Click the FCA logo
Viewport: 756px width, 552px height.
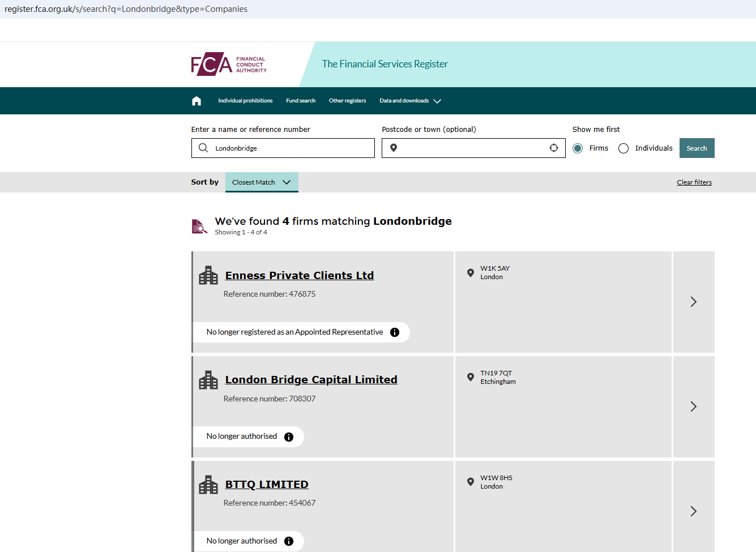pyautogui.click(x=229, y=64)
